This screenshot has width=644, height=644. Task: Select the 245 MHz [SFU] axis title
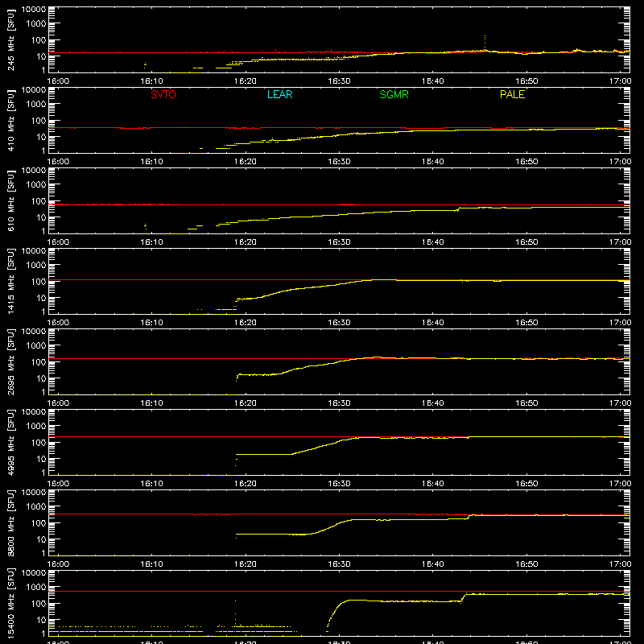pyautogui.click(x=11, y=41)
